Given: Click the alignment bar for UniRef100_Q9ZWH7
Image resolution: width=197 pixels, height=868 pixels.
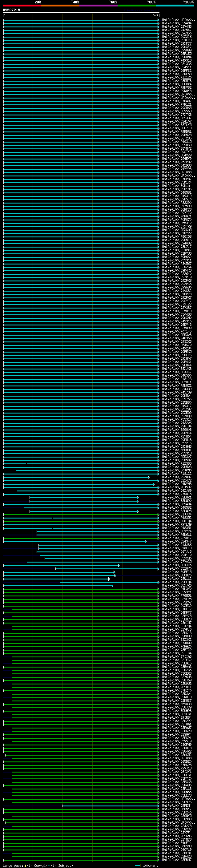Looking at the screenshot, I should coord(76,477).
